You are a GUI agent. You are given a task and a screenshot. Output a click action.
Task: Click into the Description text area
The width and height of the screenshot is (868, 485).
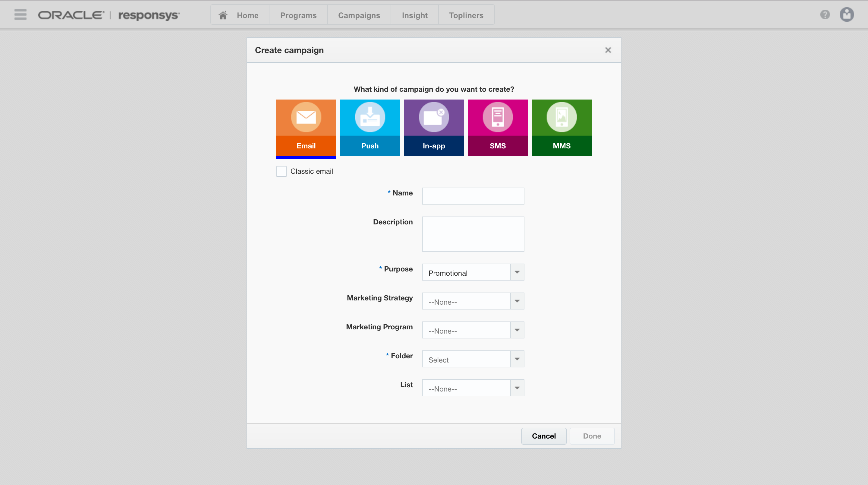[x=473, y=234]
